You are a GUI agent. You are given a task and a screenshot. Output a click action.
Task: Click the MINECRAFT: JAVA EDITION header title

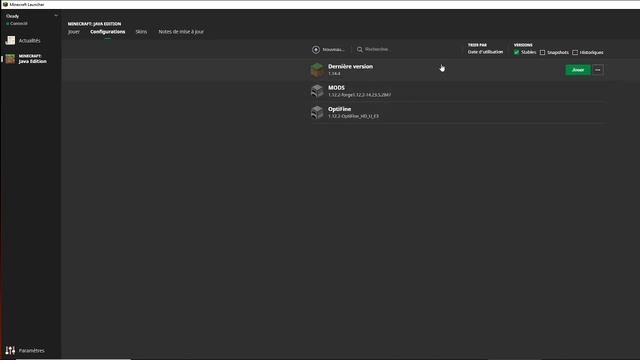94,24
